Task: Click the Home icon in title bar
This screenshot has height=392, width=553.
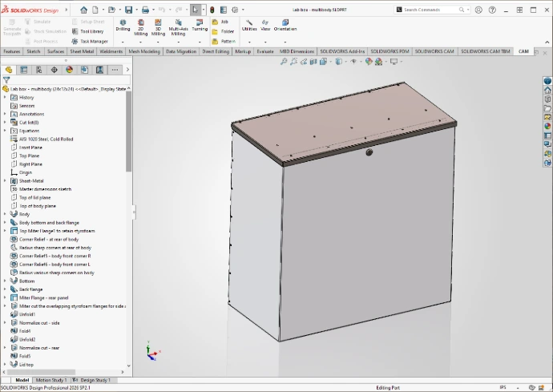Action: point(83,10)
